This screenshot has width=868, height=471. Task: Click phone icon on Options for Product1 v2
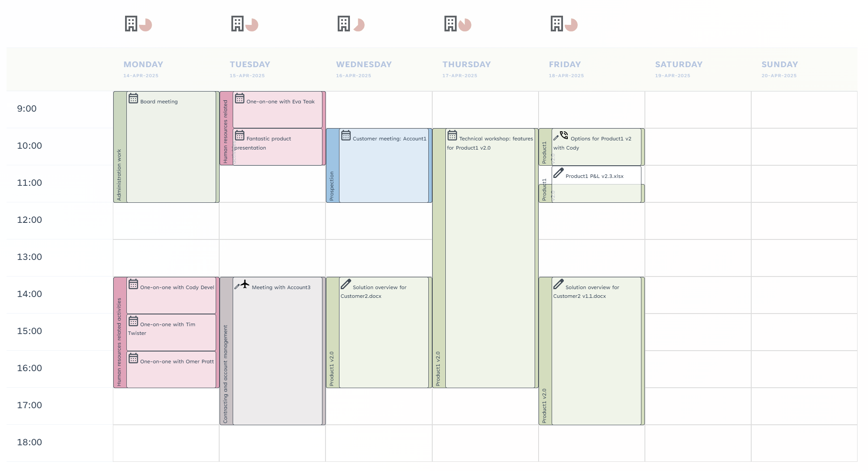[x=564, y=135]
